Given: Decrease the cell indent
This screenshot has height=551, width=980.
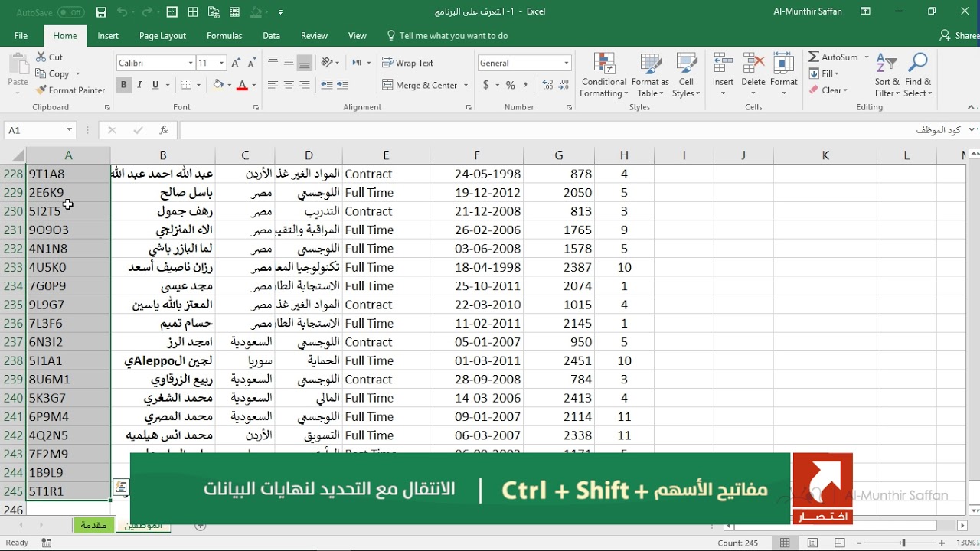Looking at the screenshot, I should (x=327, y=85).
